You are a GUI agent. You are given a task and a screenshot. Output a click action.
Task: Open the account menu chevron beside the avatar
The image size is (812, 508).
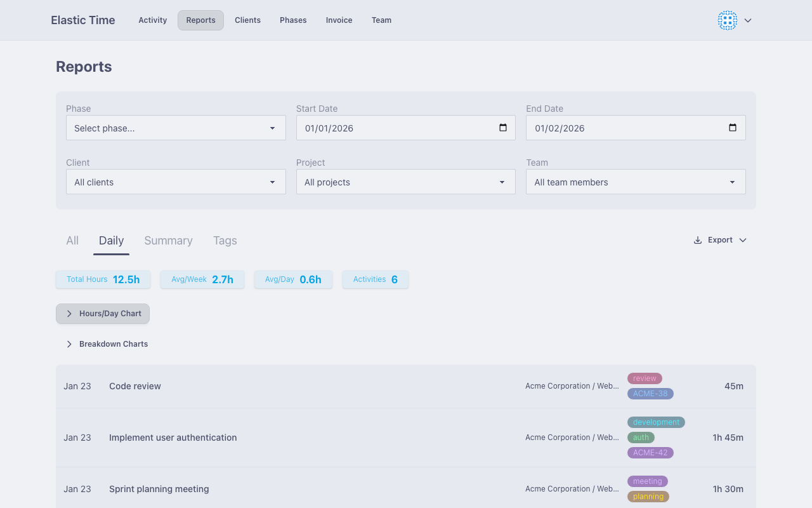pos(747,20)
